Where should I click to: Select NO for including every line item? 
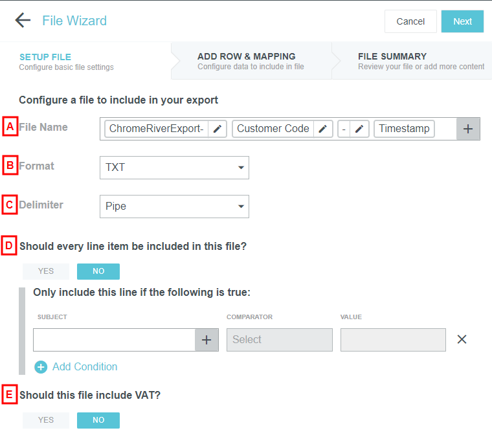[98, 271]
